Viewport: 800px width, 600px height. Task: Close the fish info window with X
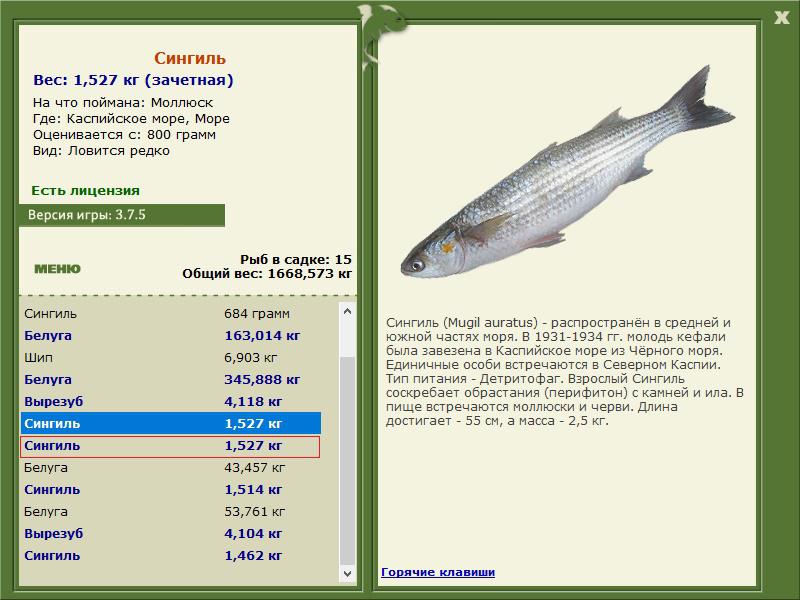click(x=781, y=15)
